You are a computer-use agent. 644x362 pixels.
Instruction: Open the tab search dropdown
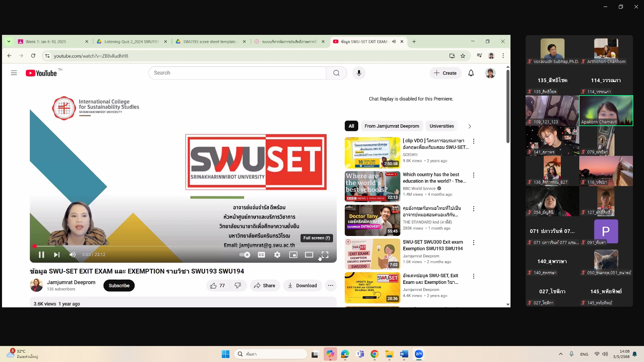tap(9, 42)
